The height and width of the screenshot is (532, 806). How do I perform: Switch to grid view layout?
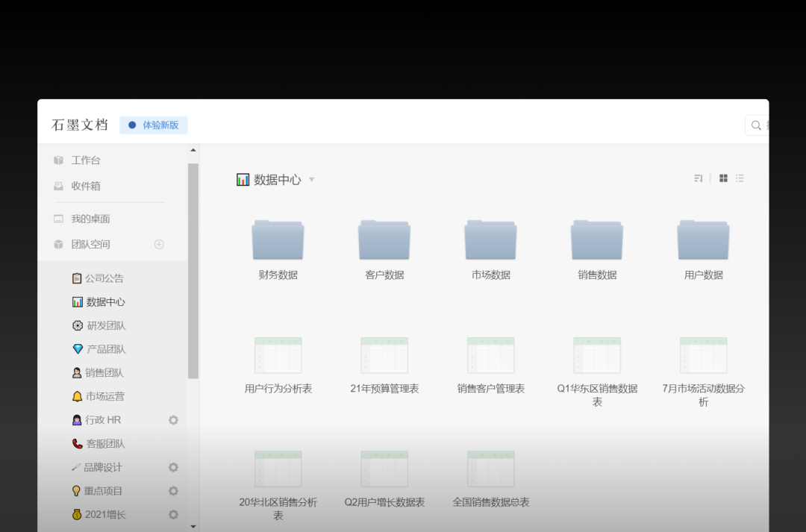click(722, 178)
